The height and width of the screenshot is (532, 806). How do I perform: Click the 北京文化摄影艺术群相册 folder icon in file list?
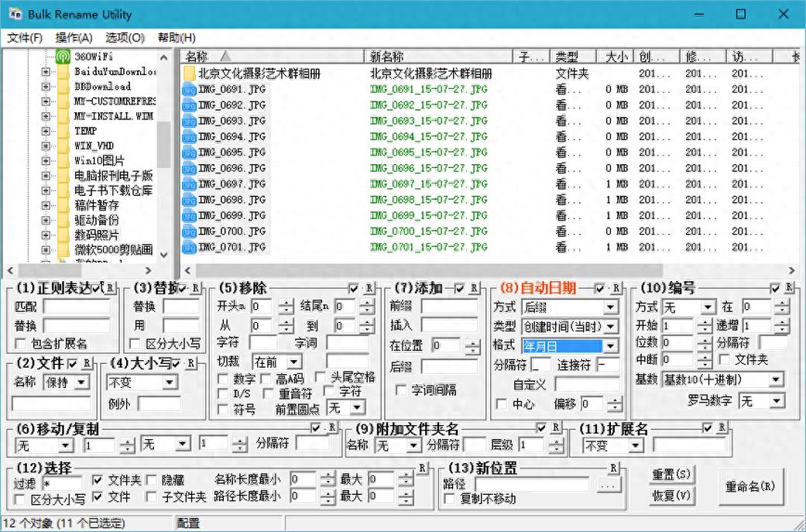189,74
